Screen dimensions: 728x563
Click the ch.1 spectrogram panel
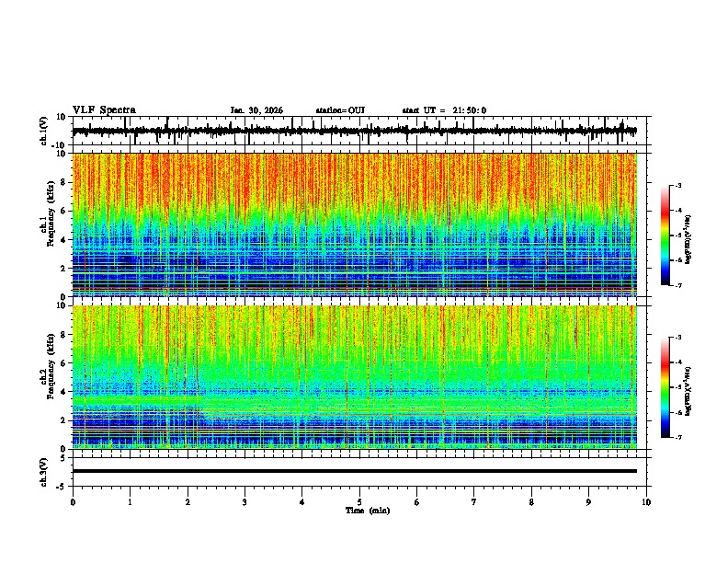coord(354,224)
